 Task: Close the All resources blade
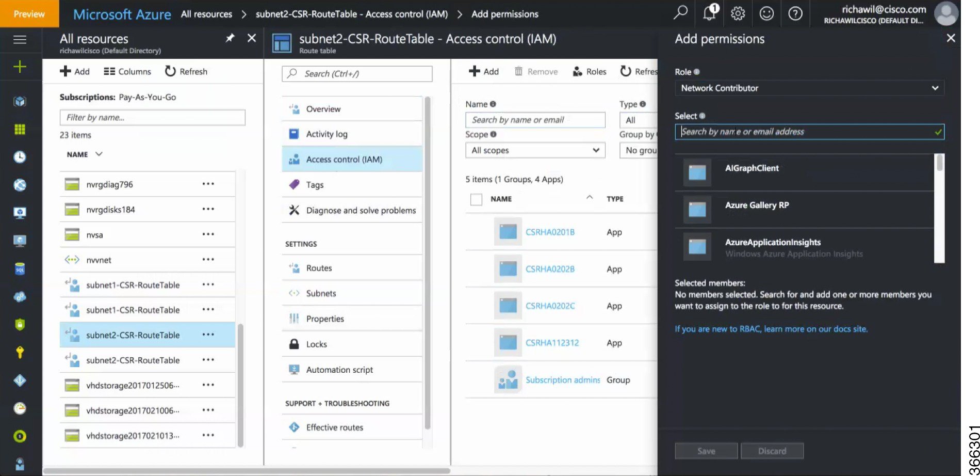pyautogui.click(x=252, y=38)
